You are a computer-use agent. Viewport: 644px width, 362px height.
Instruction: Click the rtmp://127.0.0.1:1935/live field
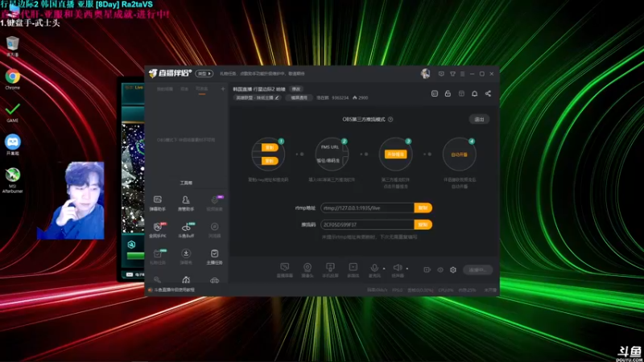click(367, 208)
